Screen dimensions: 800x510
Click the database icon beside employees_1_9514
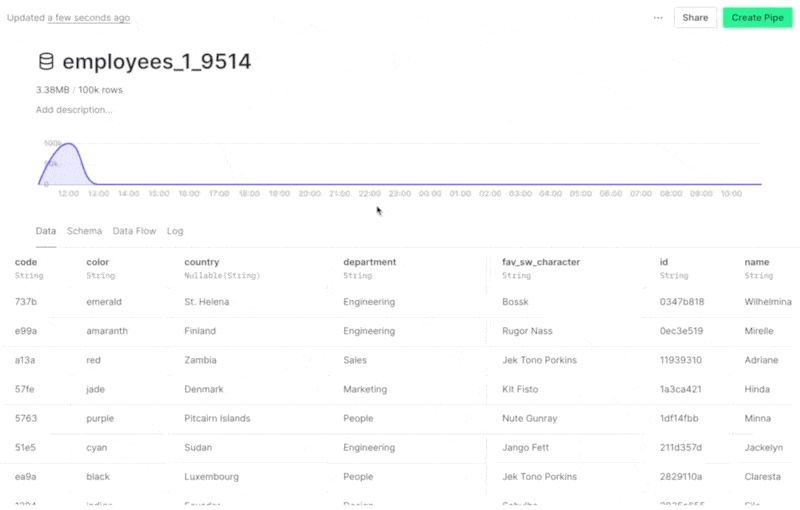(x=46, y=62)
